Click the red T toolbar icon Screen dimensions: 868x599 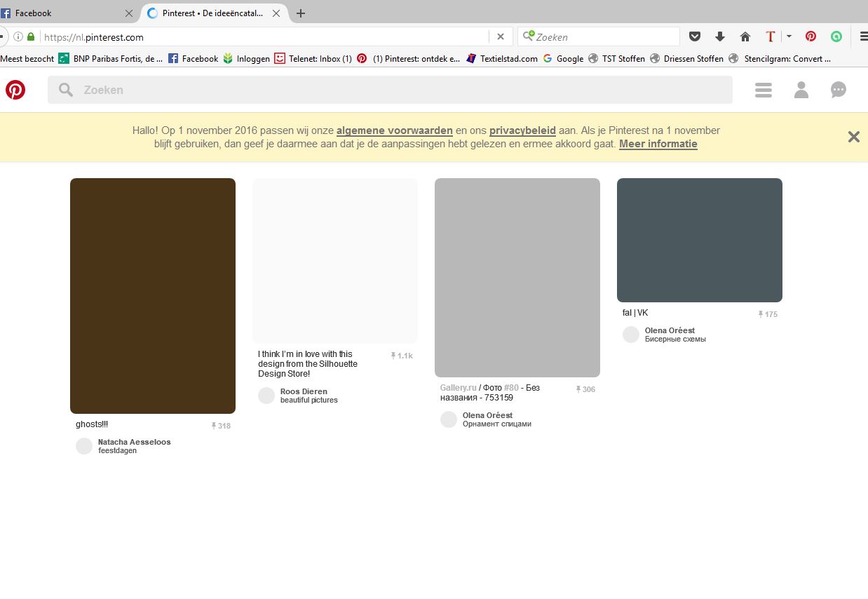point(770,36)
